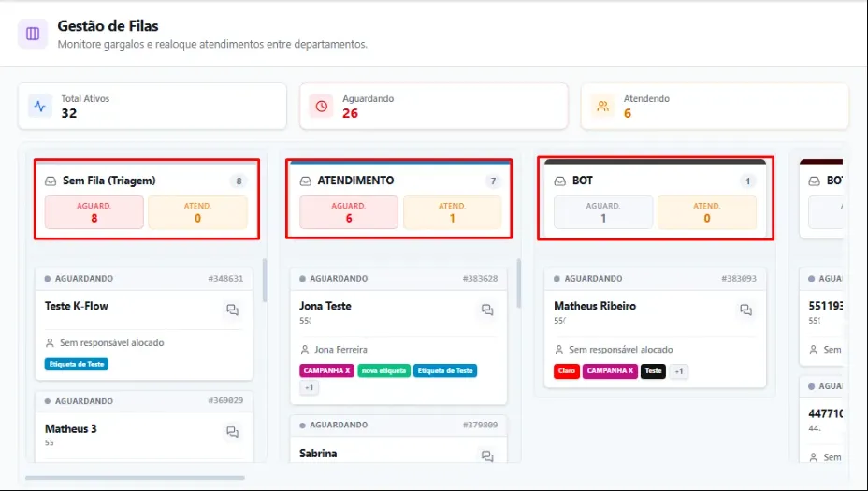Click the people icon in Atendendo summary

point(603,107)
